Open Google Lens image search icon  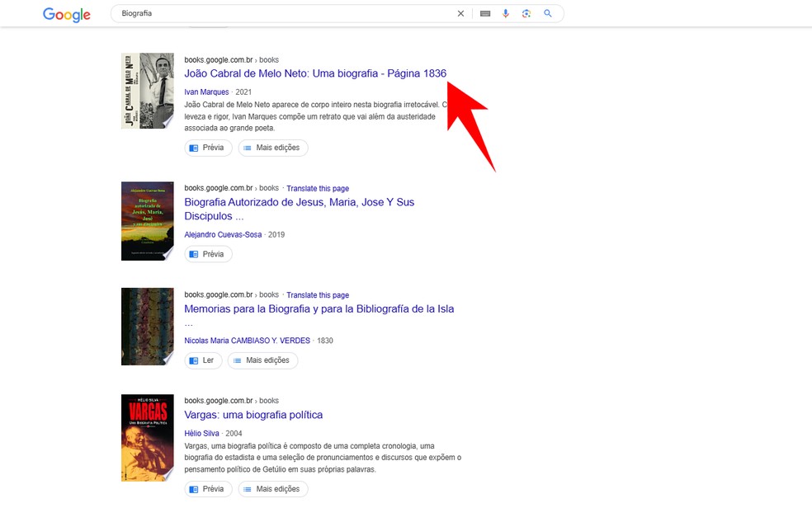point(526,13)
